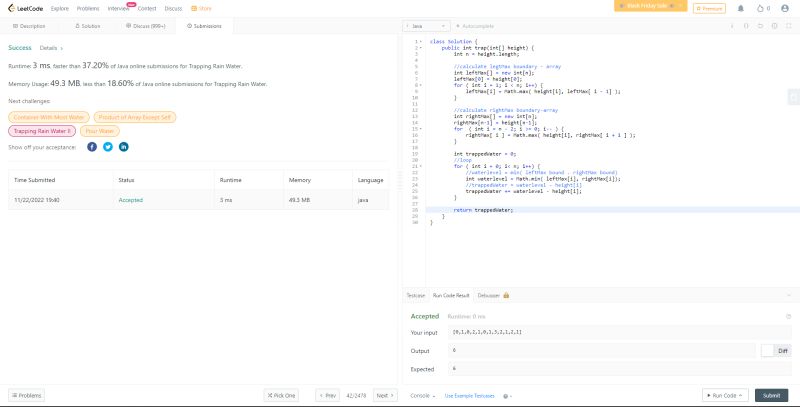Share acceptance on LinkedIn icon

point(124,146)
